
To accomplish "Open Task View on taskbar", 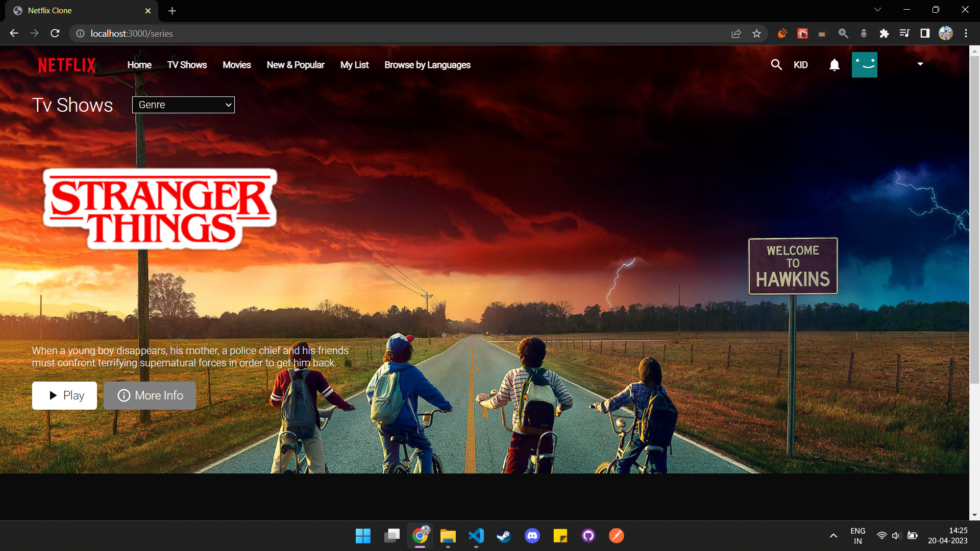I will pos(392,536).
